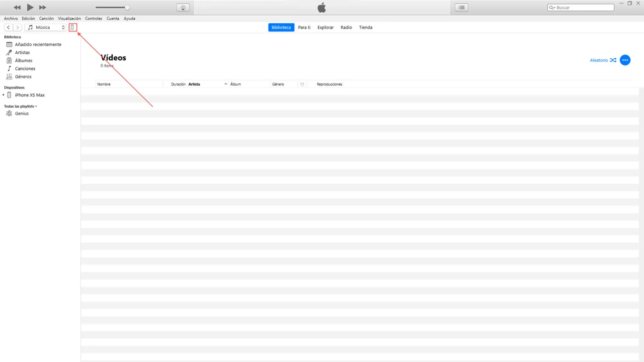Click the fast-forward (next track) button
This screenshot has height=362, width=644.
coord(42,7)
